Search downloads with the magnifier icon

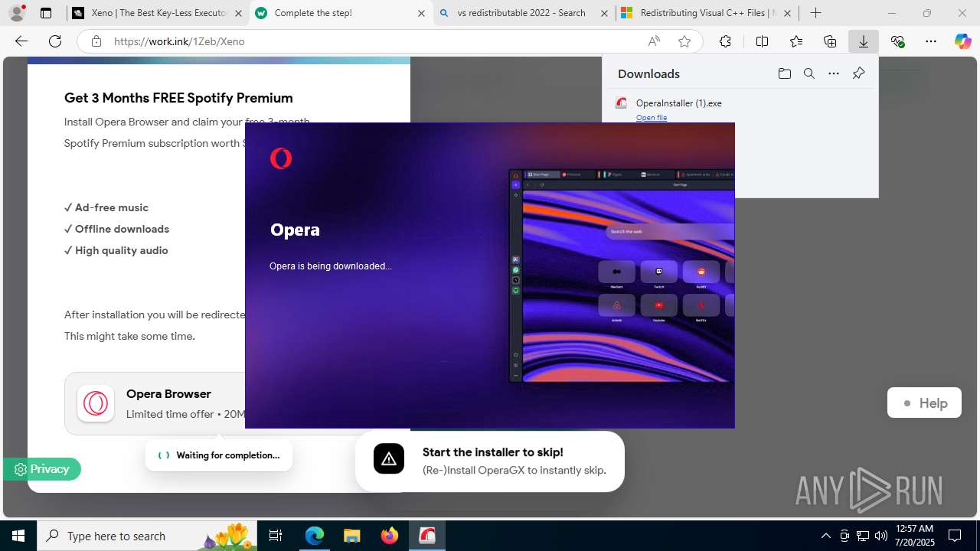tap(808, 73)
